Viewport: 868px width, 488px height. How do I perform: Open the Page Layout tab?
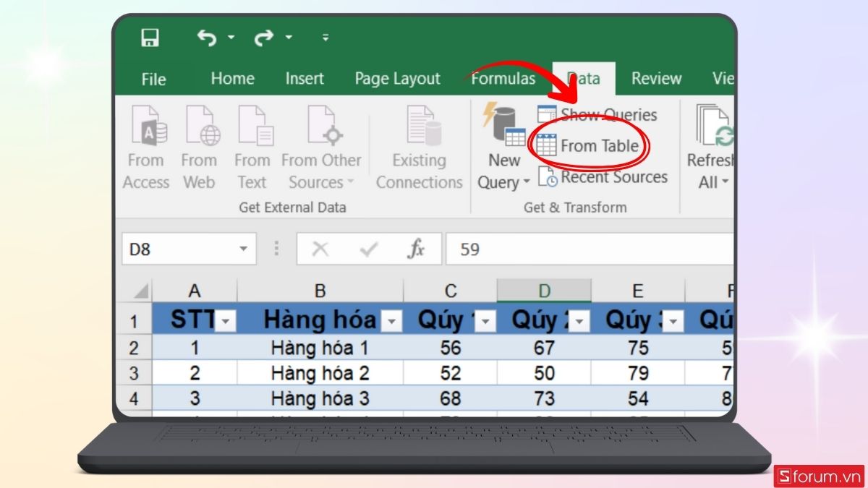(397, 79)
